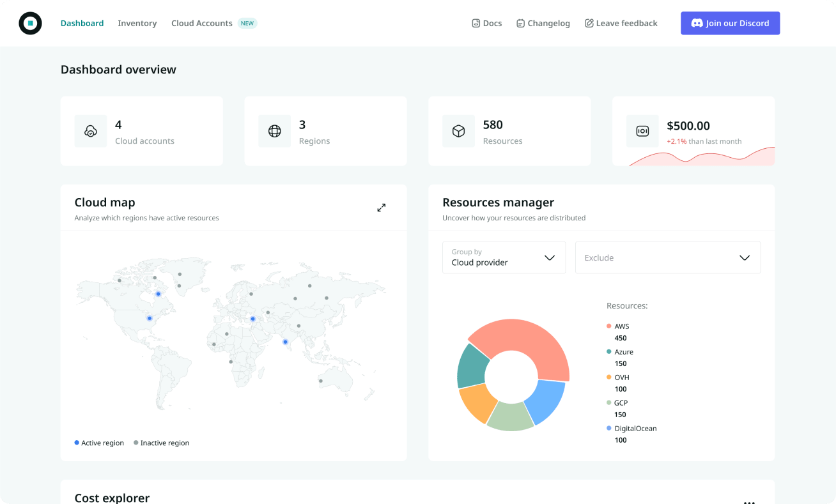Click the Join our Discord button
The height and width of the screenshot is (504, 836).
pyautogui.click(x=730, y=23)
